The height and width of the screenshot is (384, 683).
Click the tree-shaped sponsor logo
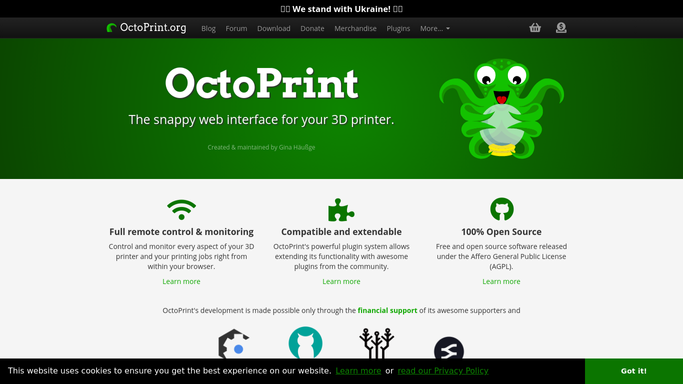[x=377, y=343]
